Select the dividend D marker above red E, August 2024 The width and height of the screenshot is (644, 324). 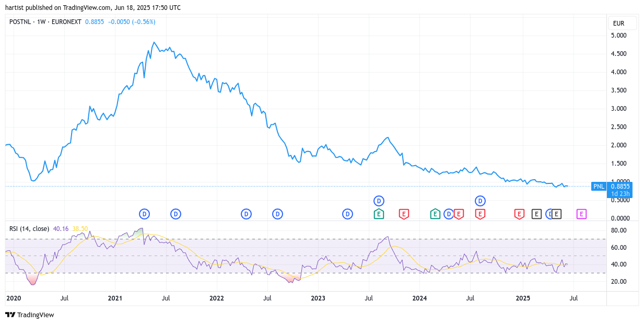pyautogui.click(x=480, y=201)
